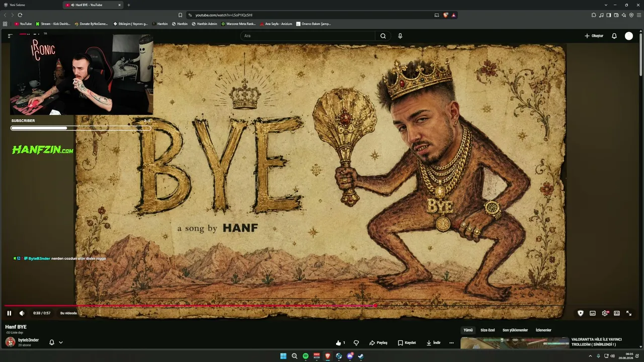Open the byteb3nder channel avatar
The width and height of the screenshot is (644, 362).
(x=10, y=342)
